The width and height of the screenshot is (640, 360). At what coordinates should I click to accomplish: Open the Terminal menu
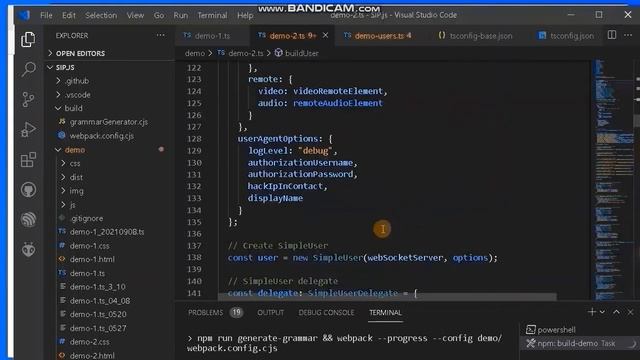coord(212,16)
